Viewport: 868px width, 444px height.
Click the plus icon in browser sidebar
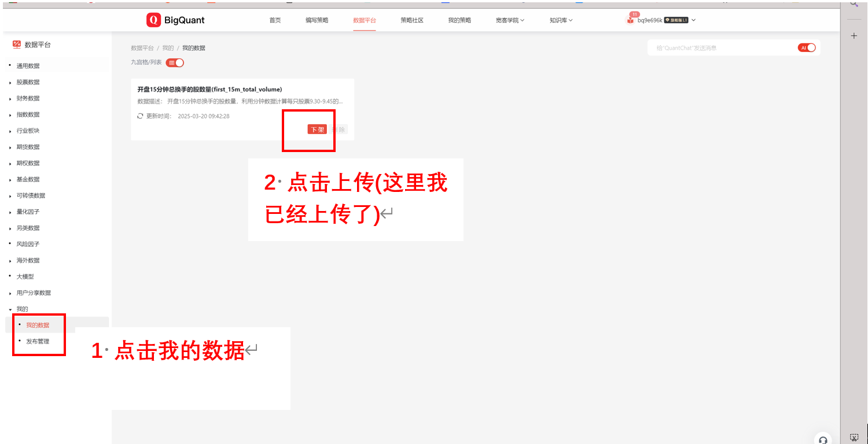[854, 36]
